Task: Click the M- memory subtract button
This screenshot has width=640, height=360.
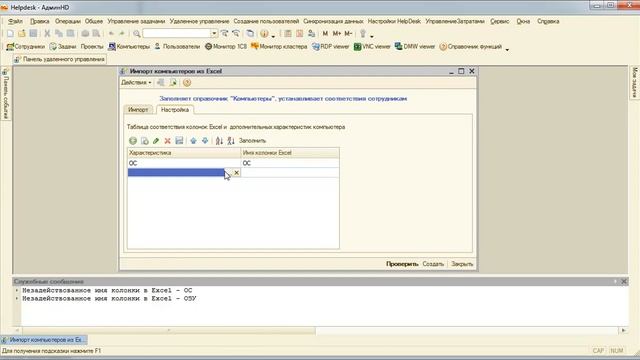Action: [x=348, y=33]
